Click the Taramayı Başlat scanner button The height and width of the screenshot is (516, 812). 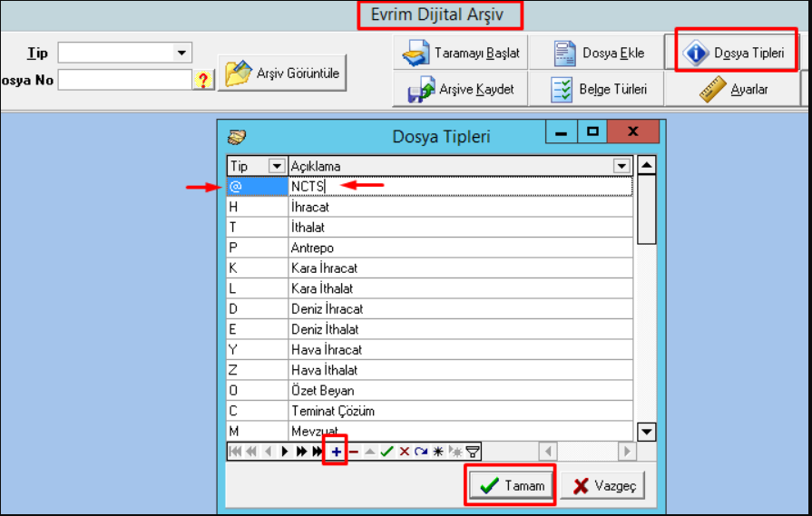pyautogui.click(x=460, y=53)
